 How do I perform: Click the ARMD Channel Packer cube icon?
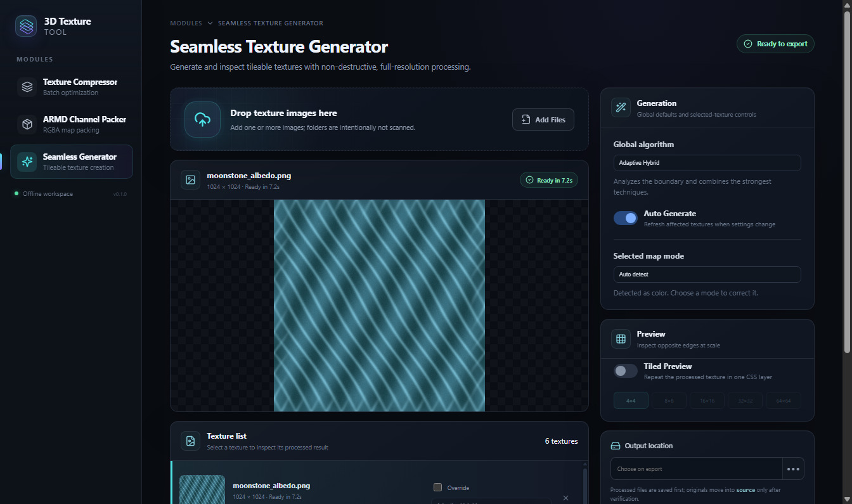[27, 124]
